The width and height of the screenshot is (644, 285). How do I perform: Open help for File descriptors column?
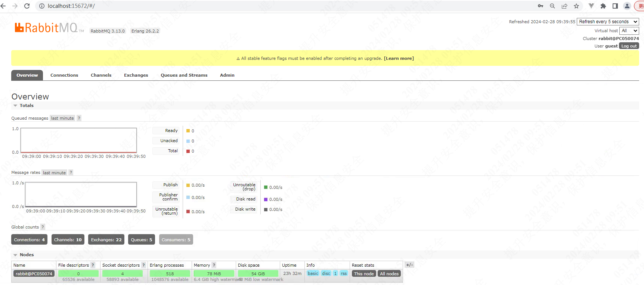93,265
